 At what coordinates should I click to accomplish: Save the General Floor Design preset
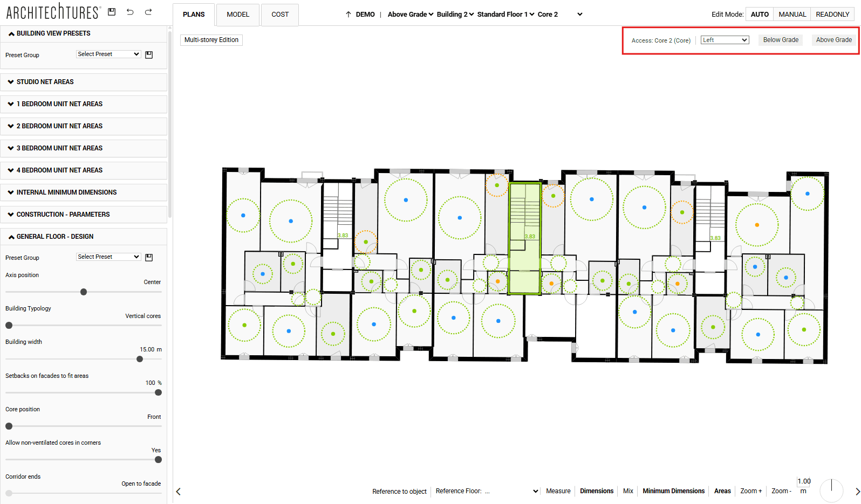tap(149, 258)
